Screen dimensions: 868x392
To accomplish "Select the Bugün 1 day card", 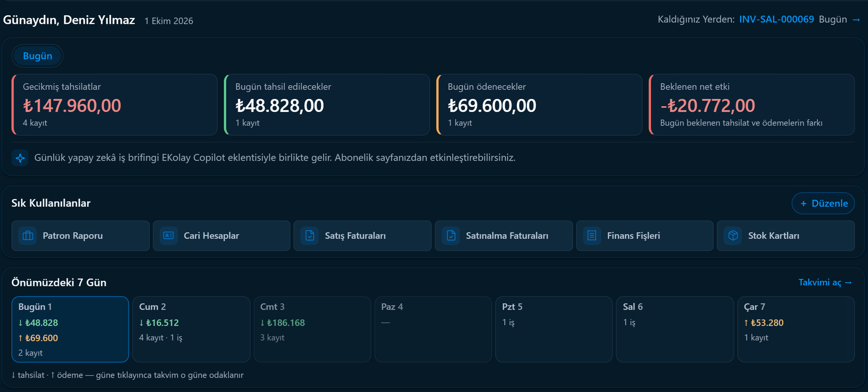I will (x=70, y=329).
